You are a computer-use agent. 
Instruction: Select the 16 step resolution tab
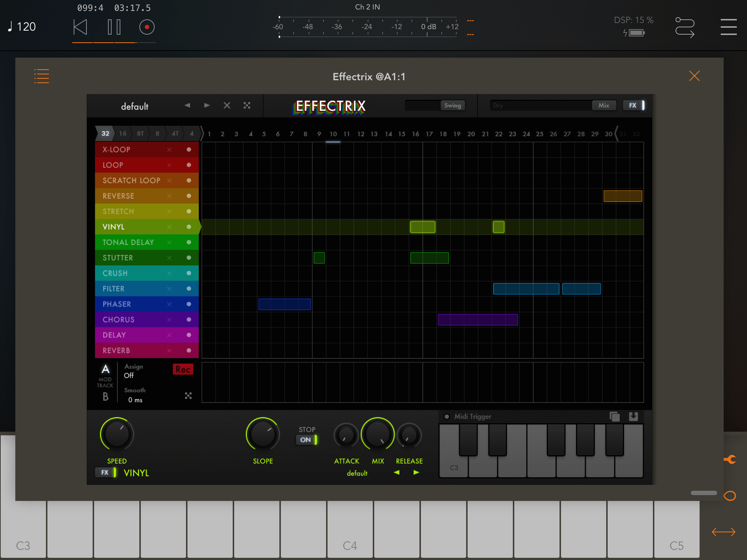[123, 133]
